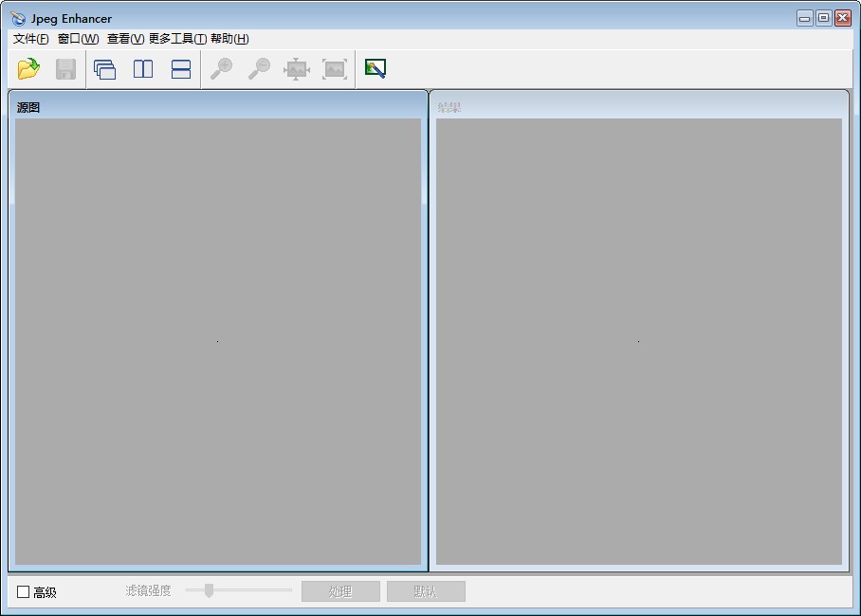Image resolution: width=861 pixels, height=616 pixels.
Task: Open the 窗口(W) menu
Action: tap(78, 39)
